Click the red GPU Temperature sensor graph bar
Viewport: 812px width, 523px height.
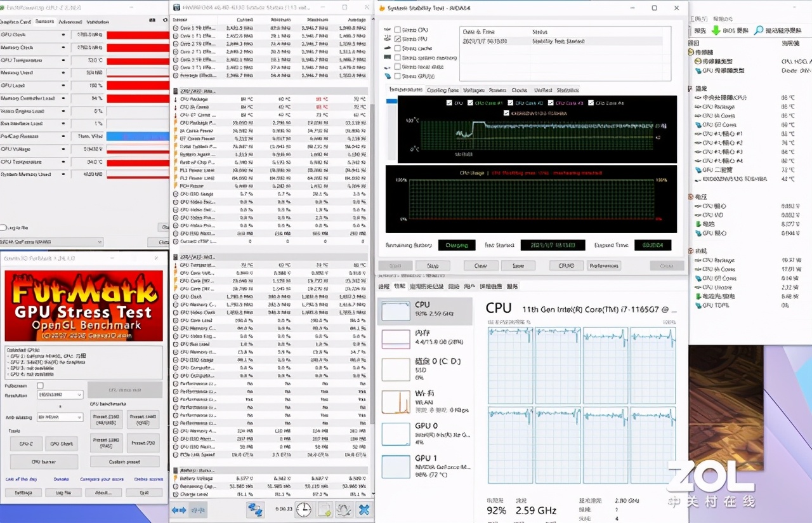pos(138,60)
